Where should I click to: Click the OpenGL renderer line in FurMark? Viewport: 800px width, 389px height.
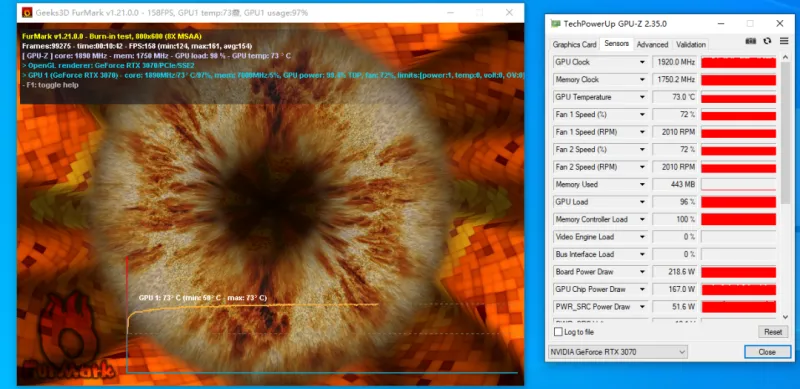coord(108,66)
